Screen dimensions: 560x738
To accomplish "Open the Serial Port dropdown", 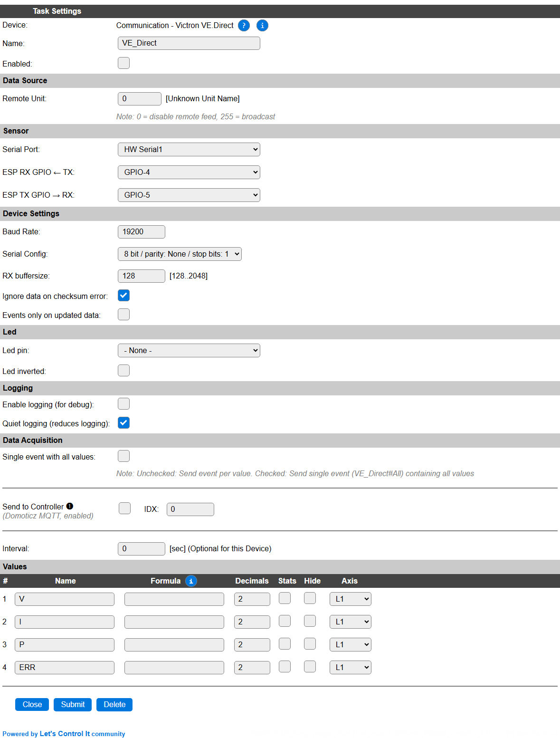I will (x=189, y=149).
